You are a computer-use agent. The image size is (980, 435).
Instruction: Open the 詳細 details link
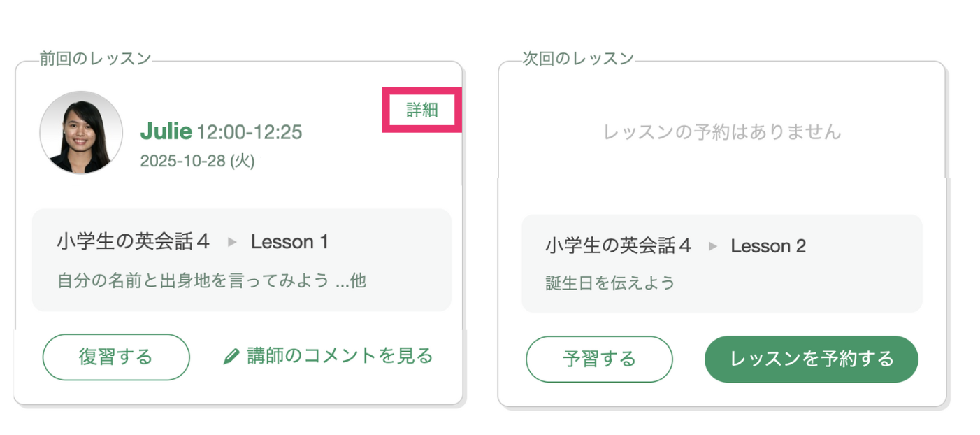[x=421, y=110]
